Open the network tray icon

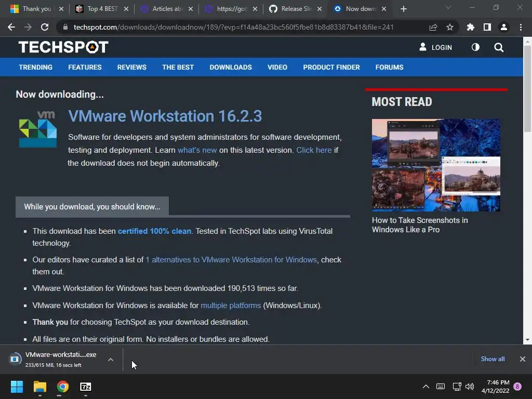pyautogui.click(x=457, y=387)
